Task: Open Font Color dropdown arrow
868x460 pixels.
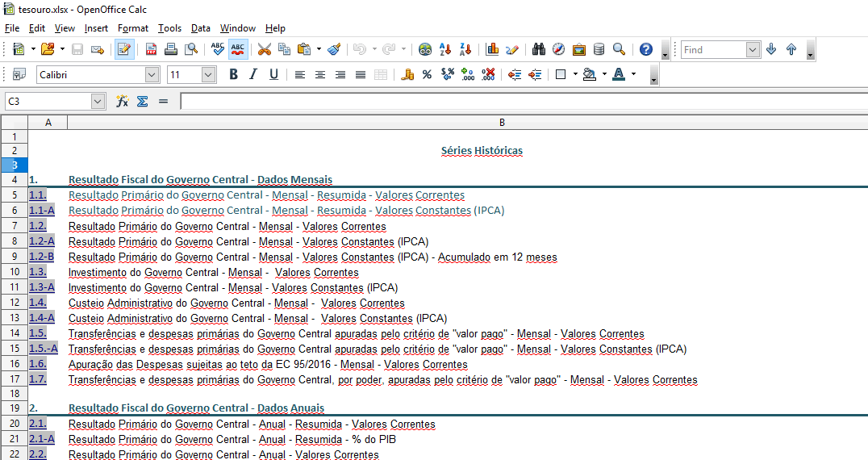Action: [x=634, y=74]
